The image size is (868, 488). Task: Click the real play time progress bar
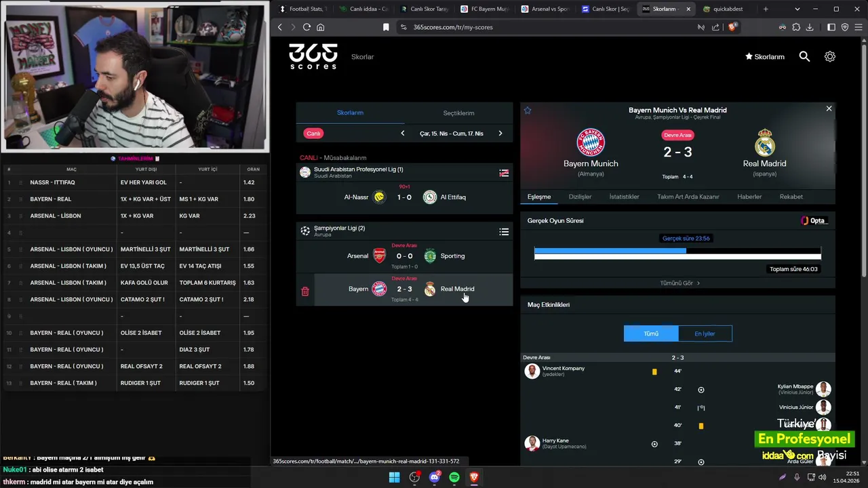point(677,253)
